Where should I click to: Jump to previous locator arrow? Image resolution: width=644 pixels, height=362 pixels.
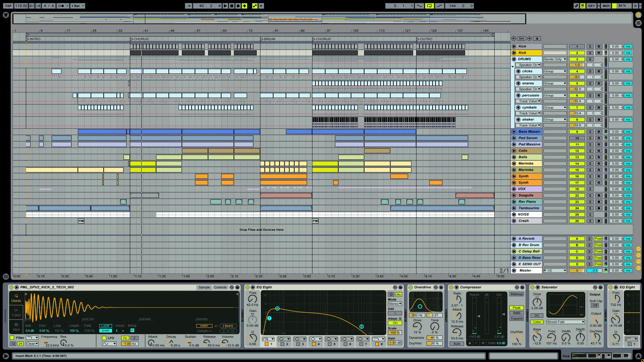tap(513, 39)
